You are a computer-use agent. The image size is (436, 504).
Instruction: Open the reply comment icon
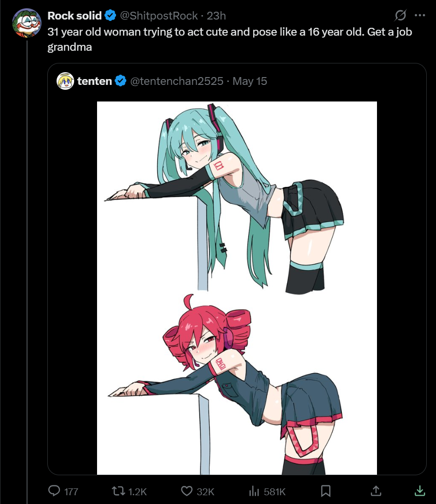point(54,491)
